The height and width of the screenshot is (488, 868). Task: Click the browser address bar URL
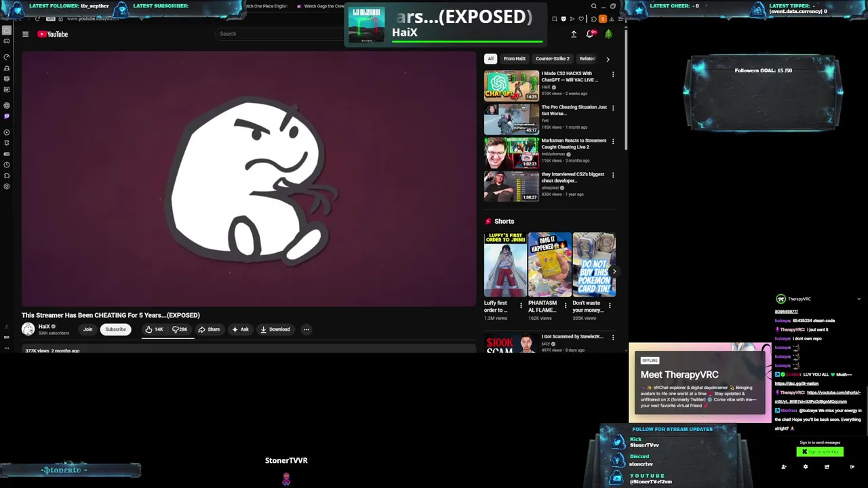pyautogui.click(x=92, y=19)
